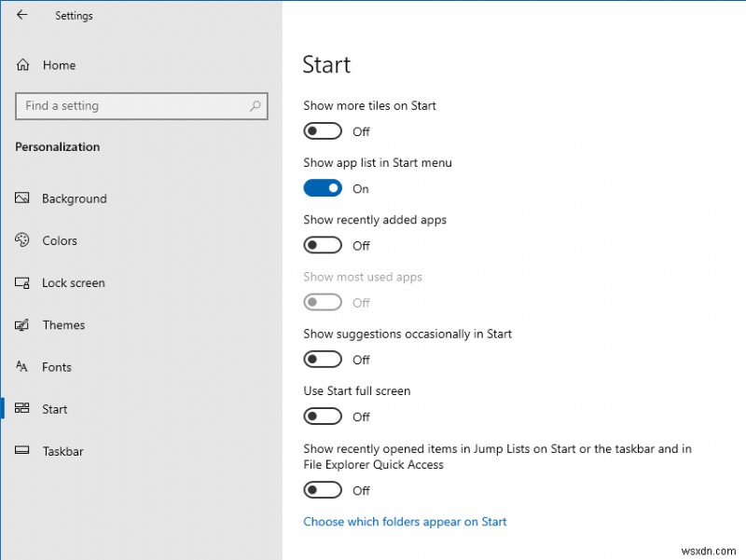Image resolution: width=746 pixels, height=560 pixels.
Task: Click the back arrow
Action: tap(21, 15)
